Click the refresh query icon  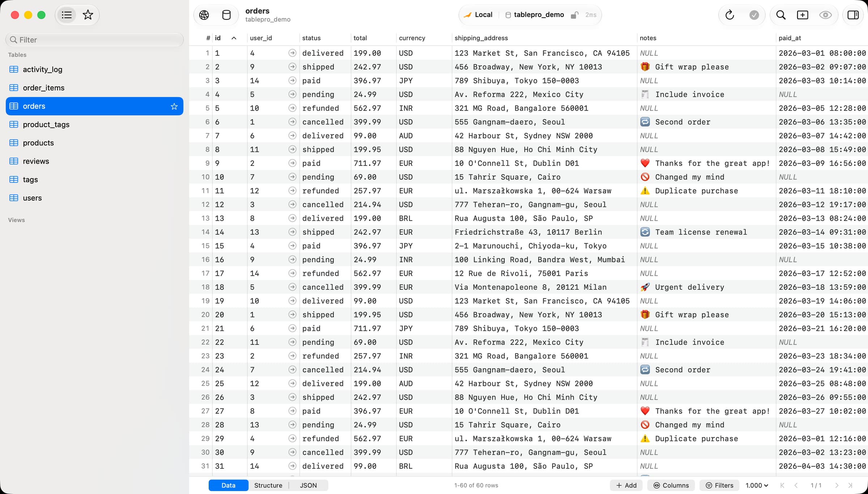[x=730, y=15]
